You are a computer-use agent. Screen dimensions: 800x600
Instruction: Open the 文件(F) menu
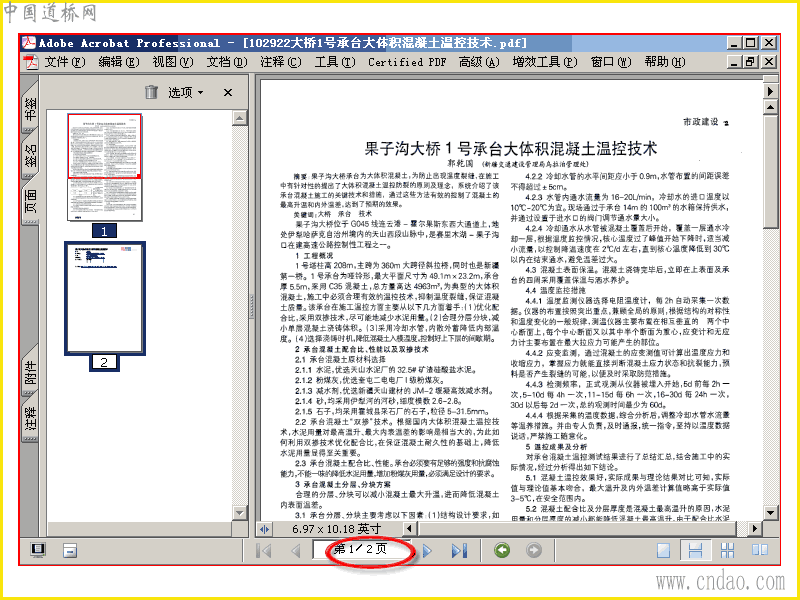tap(64, 62)
